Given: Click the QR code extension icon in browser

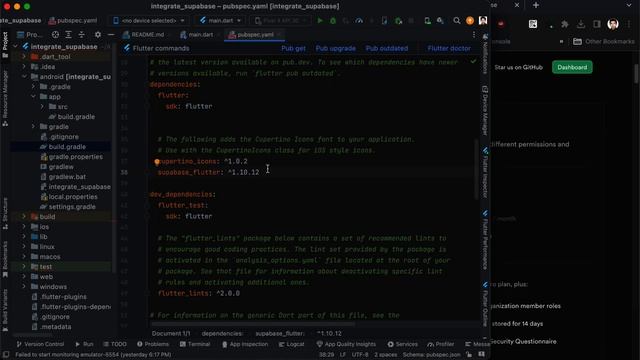Looking at the screenshot, I should click(533, 24).
